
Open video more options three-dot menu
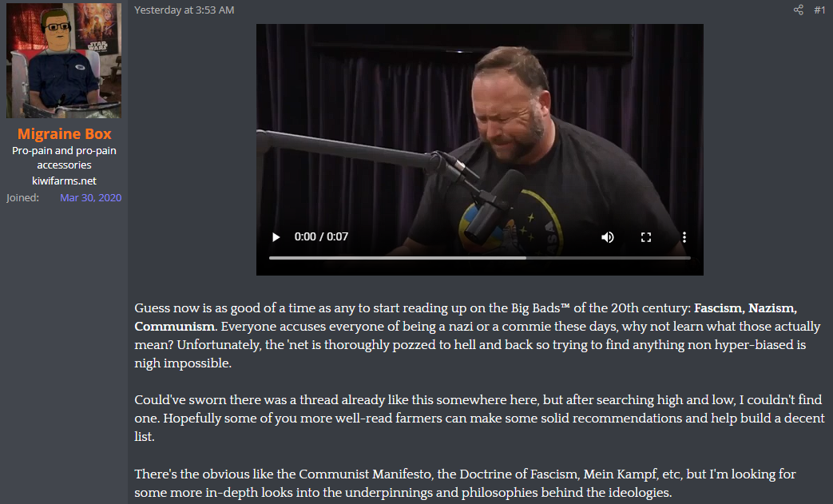coord(684,237)
